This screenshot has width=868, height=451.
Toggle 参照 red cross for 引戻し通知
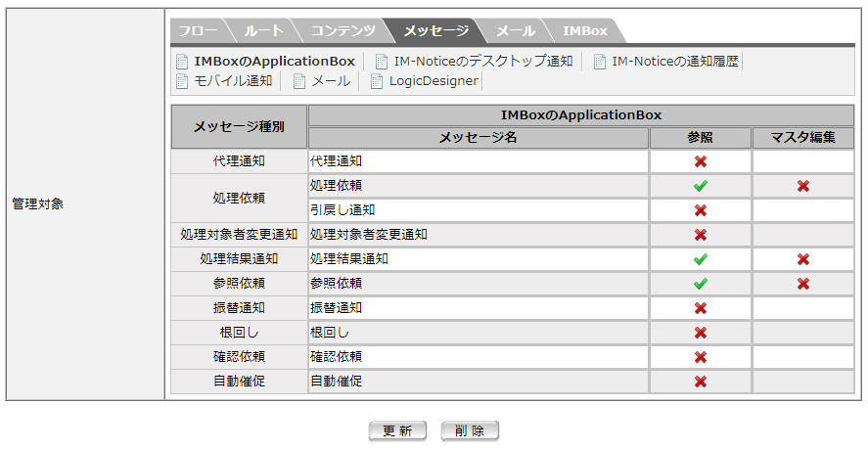(701, 210)
